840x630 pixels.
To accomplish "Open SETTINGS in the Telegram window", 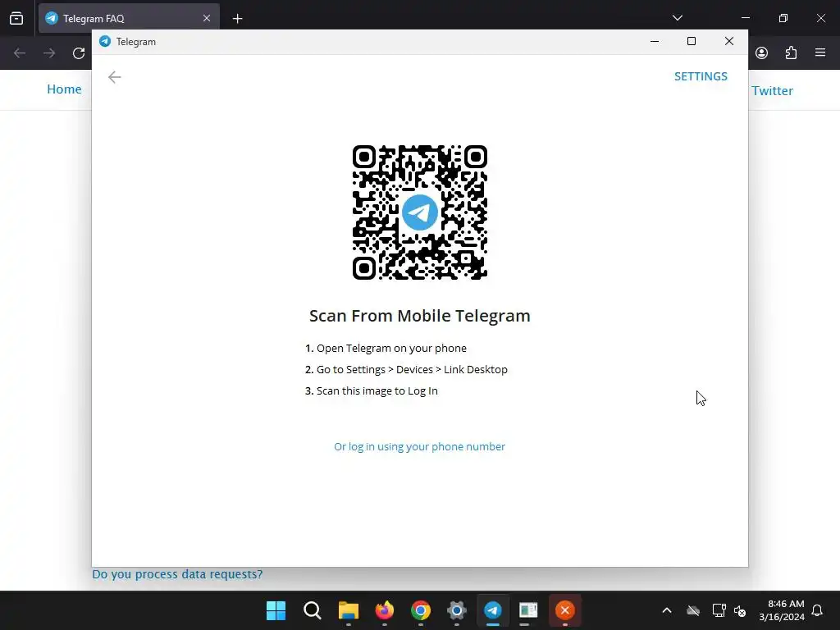I will click(x=701, y=76).
